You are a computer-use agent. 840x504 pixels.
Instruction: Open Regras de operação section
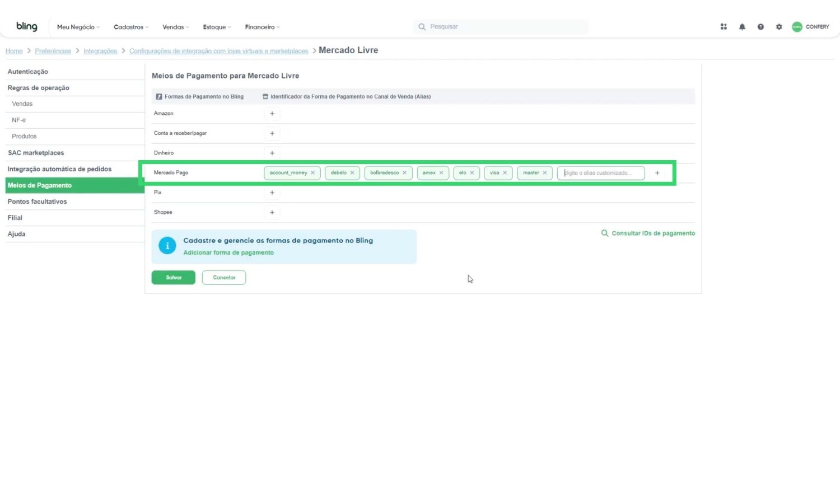pos(75,88)
